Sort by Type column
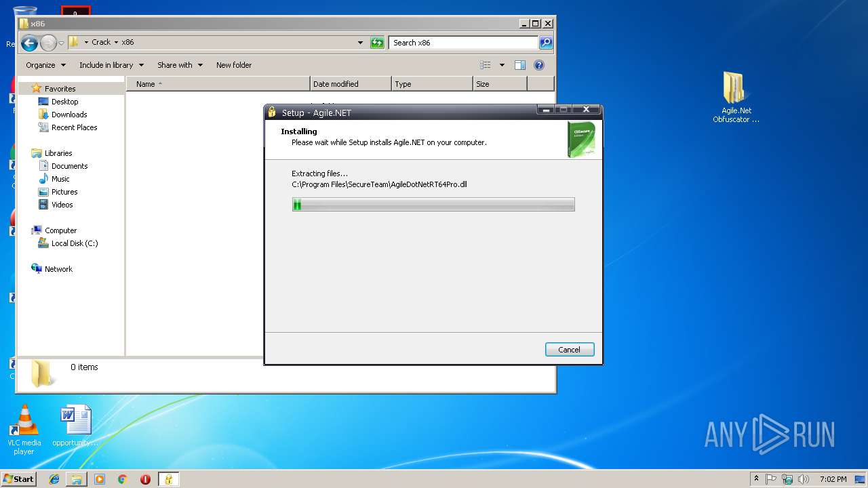Screen dimensions: 868x488 tap(432, 84)
